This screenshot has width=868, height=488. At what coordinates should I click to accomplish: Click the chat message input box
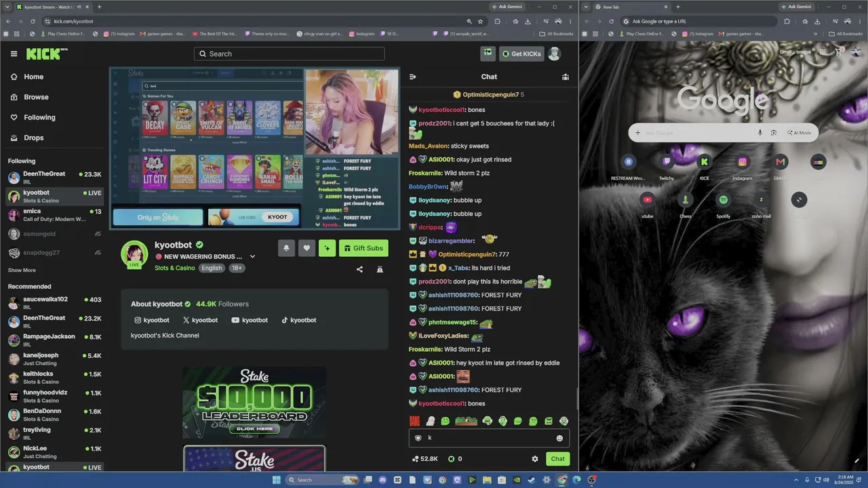pyautogui.click(x=488, y=438)
